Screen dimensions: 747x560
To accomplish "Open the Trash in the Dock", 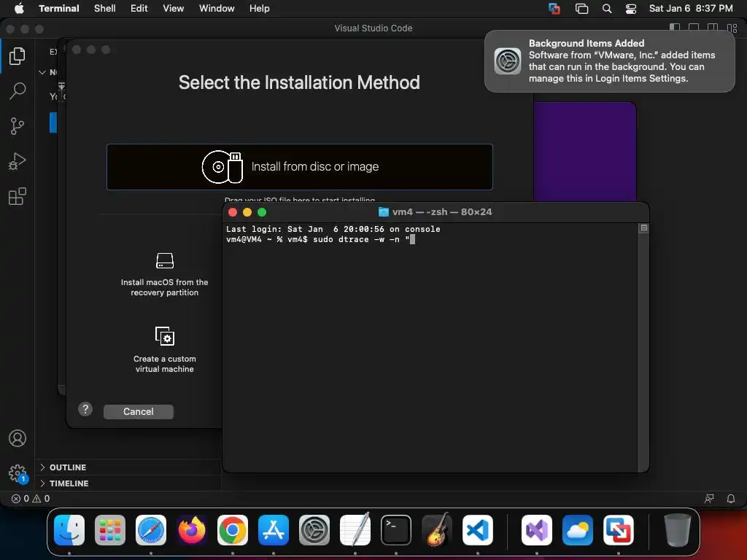I will pyautogui.click(x=677, y=529).
